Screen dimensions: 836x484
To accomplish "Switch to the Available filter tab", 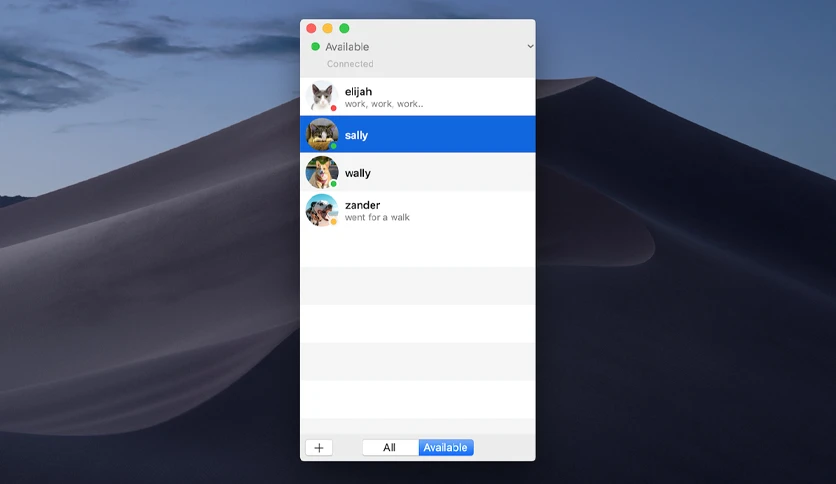I will [x=446, y=447].
